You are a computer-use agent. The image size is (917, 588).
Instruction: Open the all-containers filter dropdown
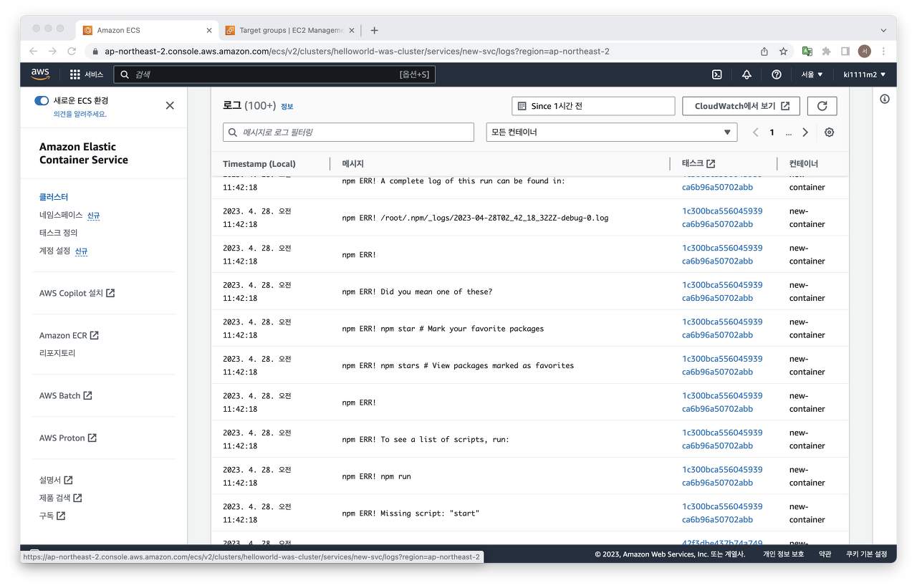(612, 132)
